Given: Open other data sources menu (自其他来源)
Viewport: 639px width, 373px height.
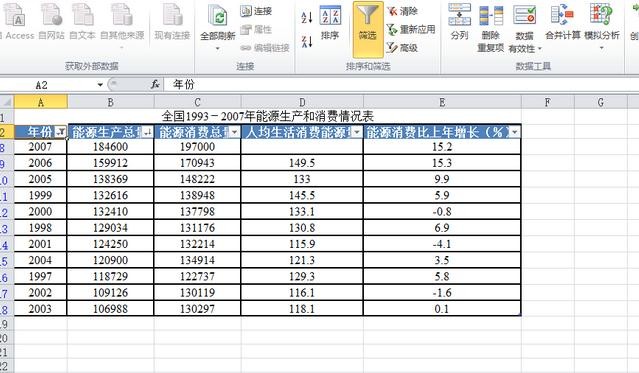Looking at the screenshot, I should tap(122, 26).
